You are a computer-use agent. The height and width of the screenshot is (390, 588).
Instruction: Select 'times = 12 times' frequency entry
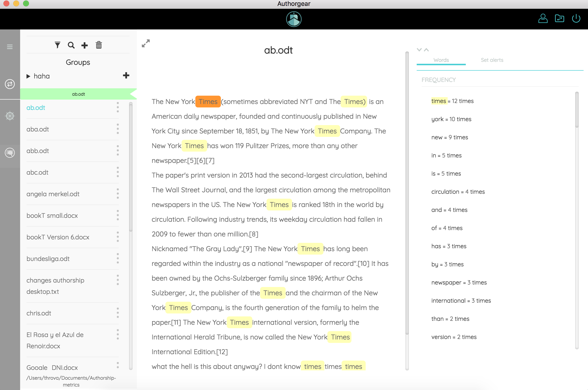click(x=452, y=101)
